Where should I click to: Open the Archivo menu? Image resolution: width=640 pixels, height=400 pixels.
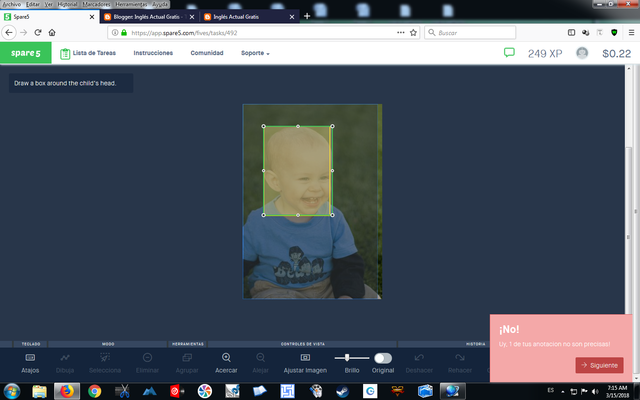tap(11, 4)
